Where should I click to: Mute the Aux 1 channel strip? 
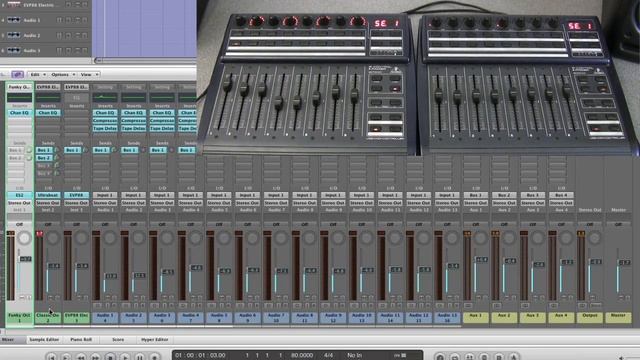click(x=478, y=298)
